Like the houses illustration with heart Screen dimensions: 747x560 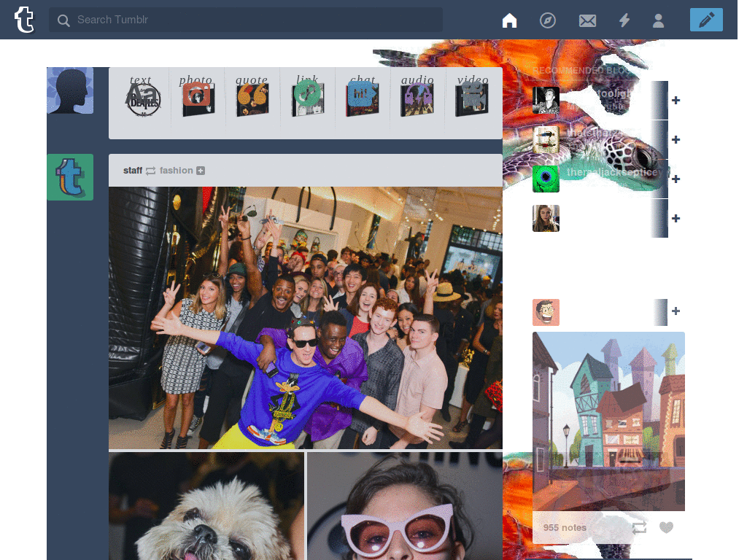pos(667,527)
